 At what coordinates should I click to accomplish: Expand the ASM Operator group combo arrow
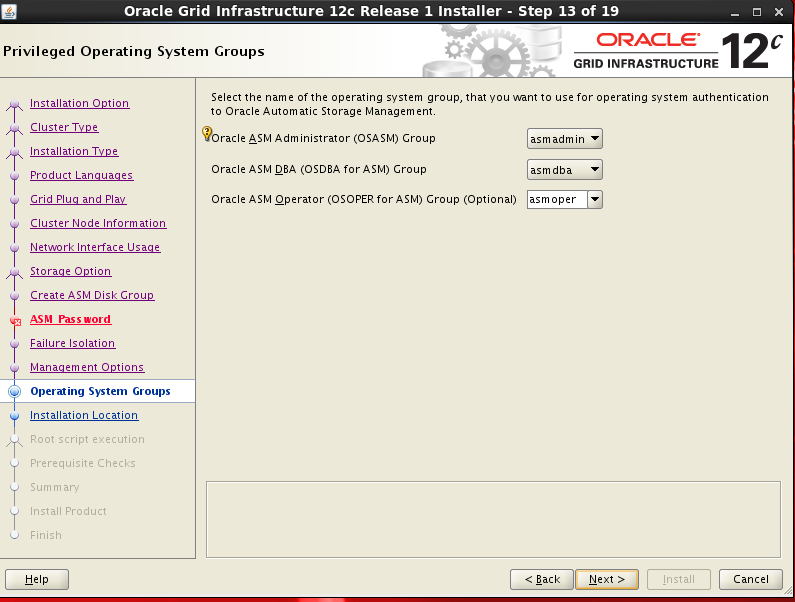click(x=595, y=199)
